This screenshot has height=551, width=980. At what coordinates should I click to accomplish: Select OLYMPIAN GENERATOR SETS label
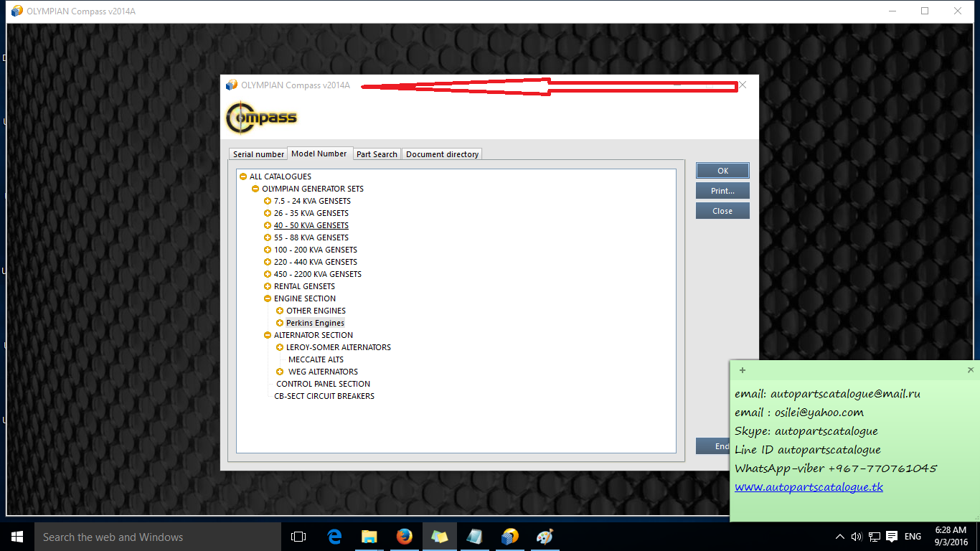[313, 189]
